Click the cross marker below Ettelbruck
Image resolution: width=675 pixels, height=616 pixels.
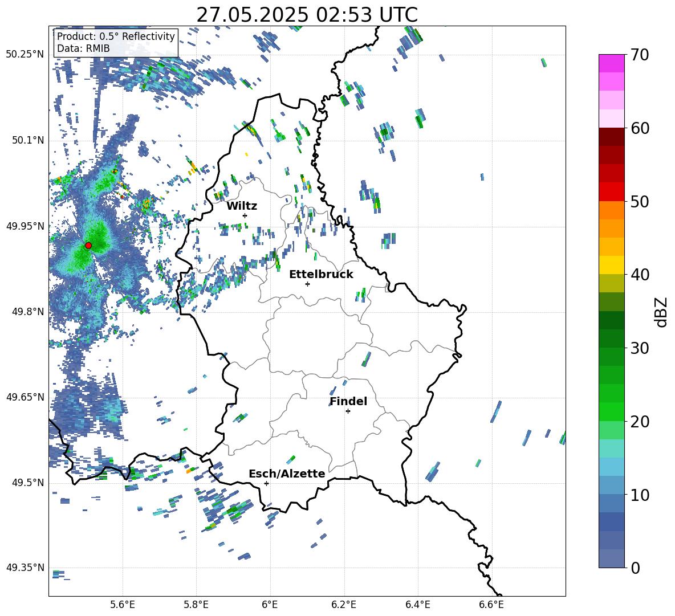pyautogui.click(x=307, y=284)
